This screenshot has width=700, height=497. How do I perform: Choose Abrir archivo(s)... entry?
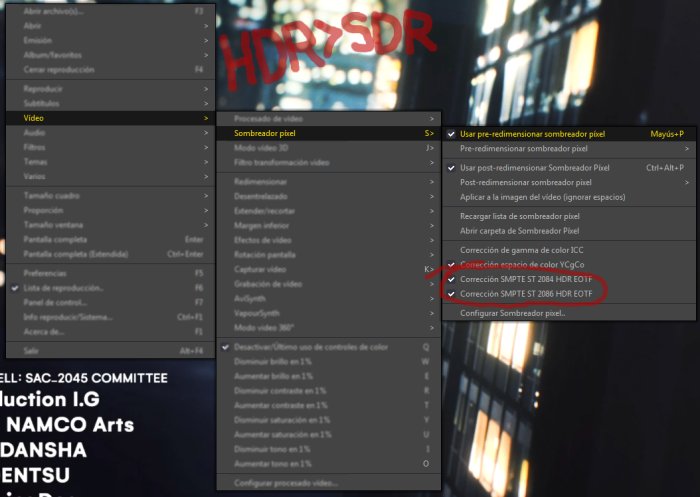[110, 11]
